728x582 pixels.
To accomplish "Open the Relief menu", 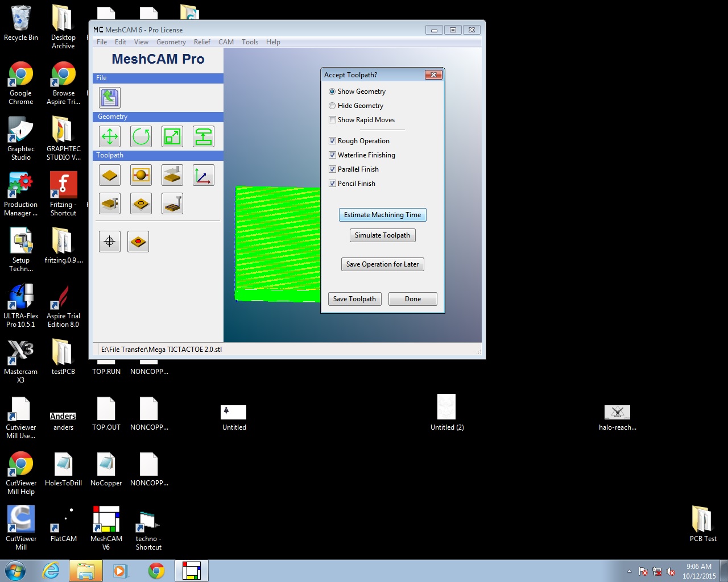I will point(202,42).
